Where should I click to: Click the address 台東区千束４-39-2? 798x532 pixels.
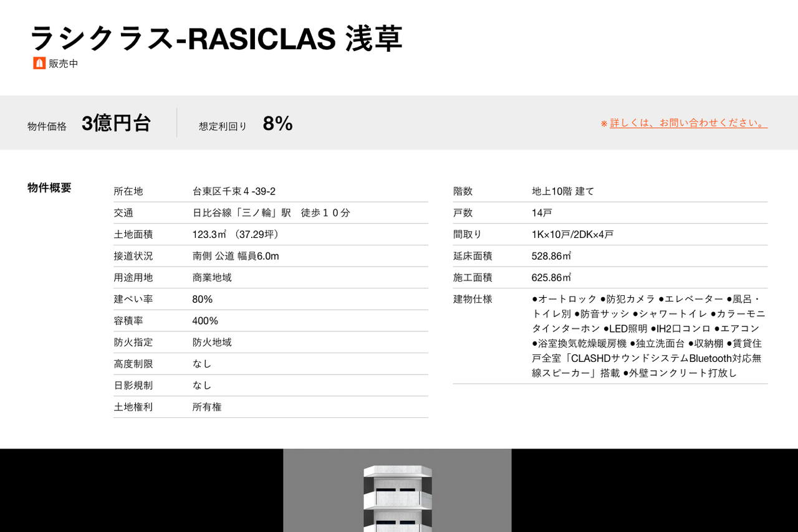pyautogui.click(x=234, y=191)
